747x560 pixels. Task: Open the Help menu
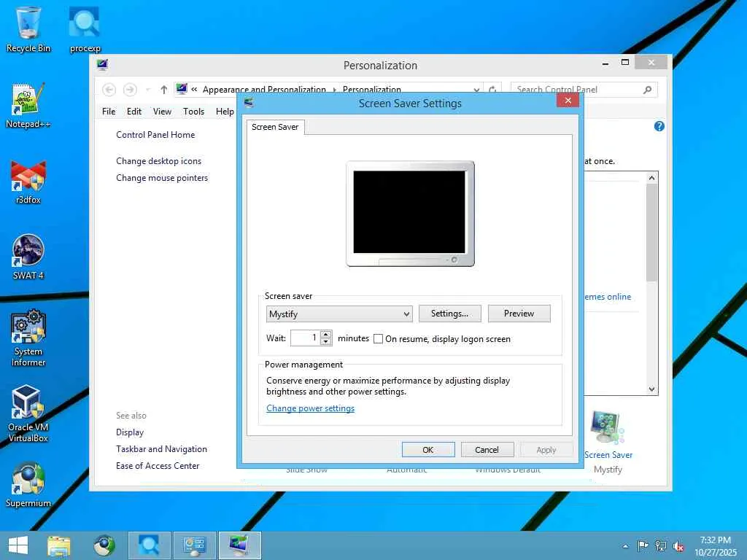point(225,112)
